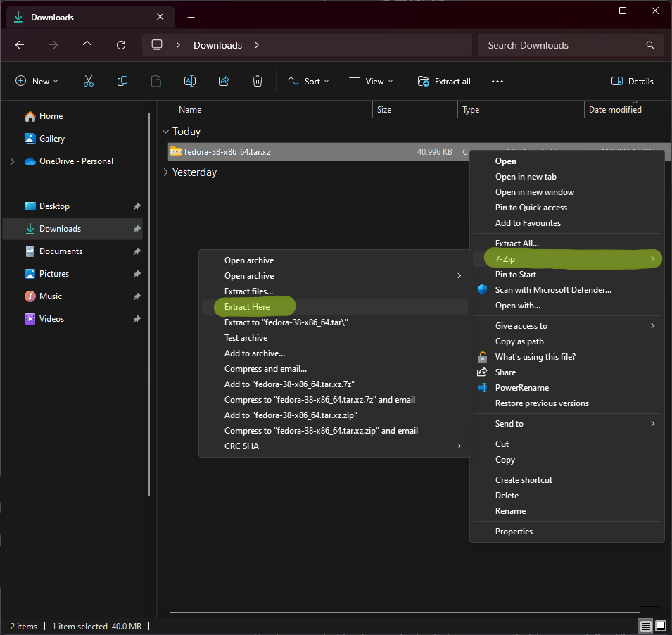Screen dimensions: 672x635
Task: Click the New button in toolbar
Action: [37, 82]
